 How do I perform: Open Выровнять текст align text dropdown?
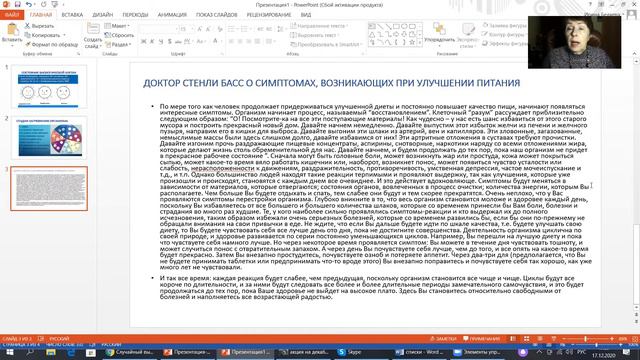pyautogui.click(x=316, y=35)
